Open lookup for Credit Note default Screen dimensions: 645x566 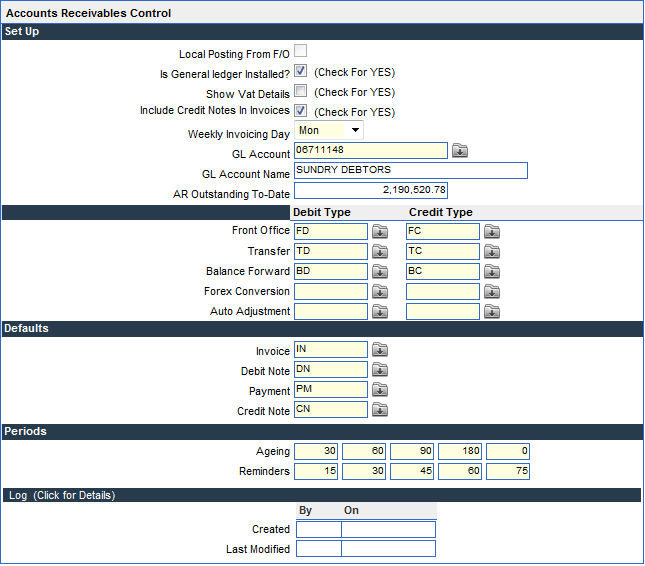[380, 410]
